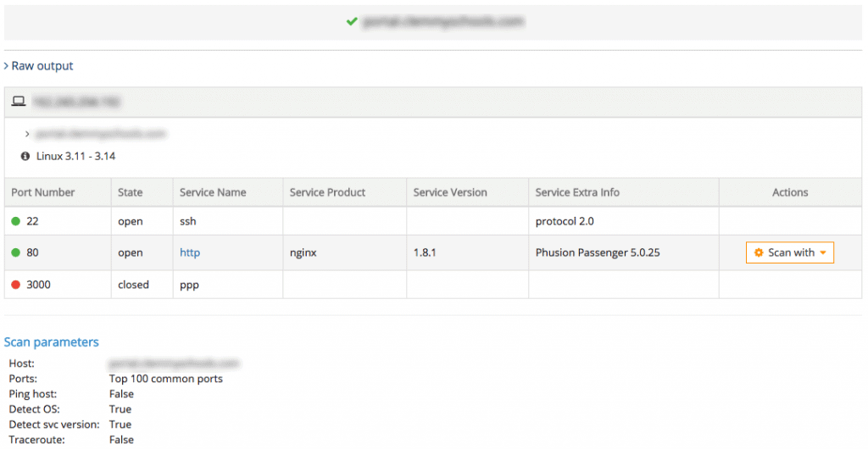Click the green status dot for port 22

tap(15, 221)
